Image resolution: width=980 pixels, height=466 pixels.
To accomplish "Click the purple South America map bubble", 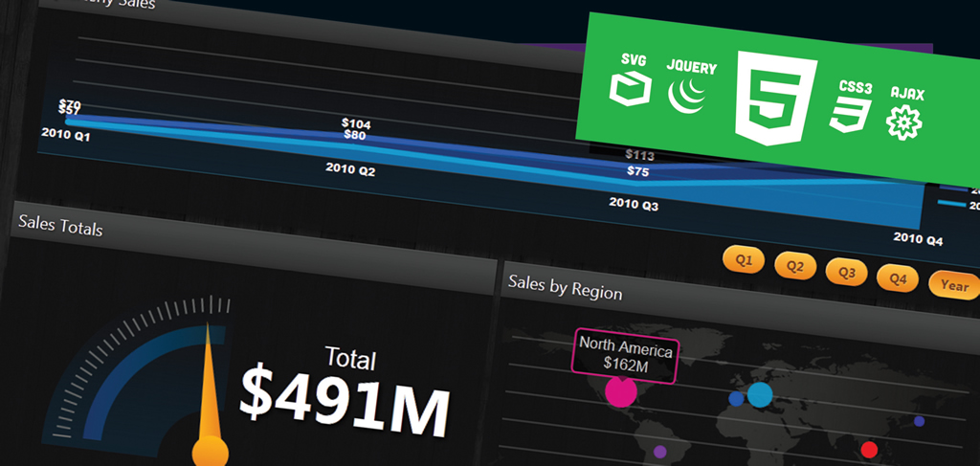I will pos(659,452).
